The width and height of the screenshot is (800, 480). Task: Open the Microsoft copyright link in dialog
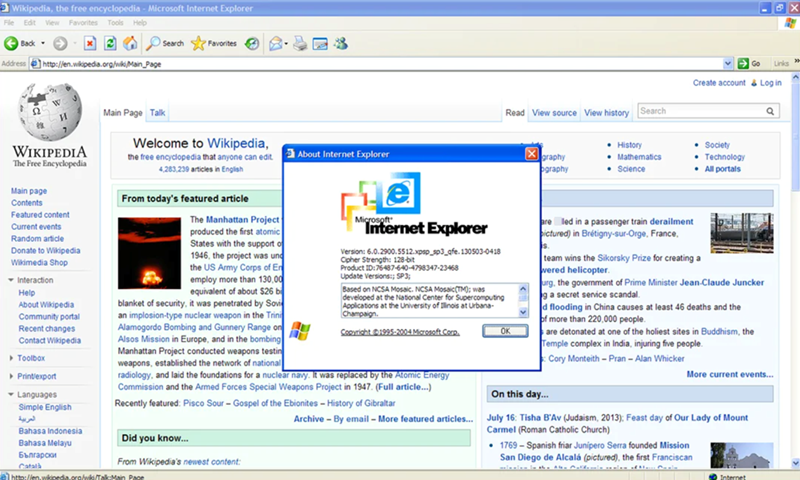point(400,332)
